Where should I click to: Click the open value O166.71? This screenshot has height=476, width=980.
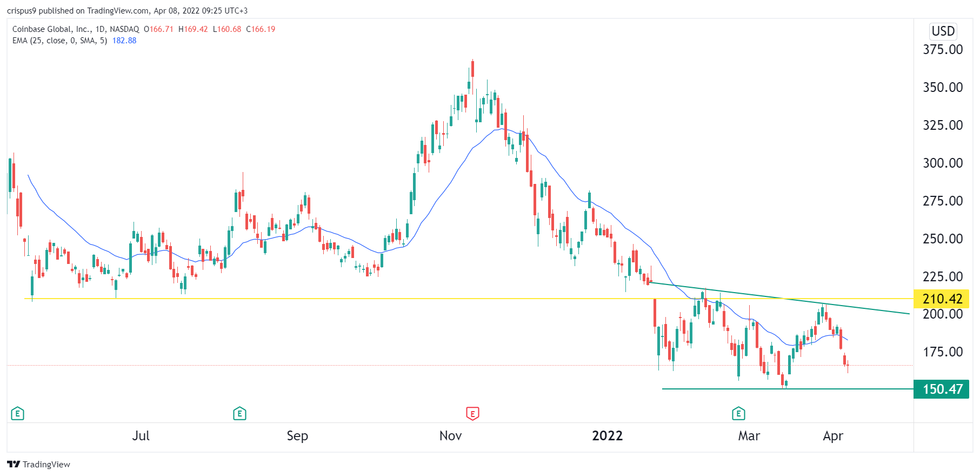pos(158,29)
